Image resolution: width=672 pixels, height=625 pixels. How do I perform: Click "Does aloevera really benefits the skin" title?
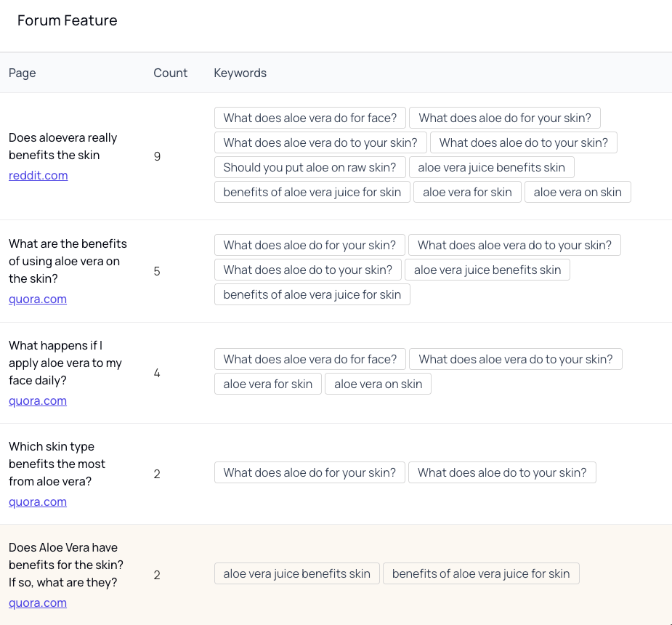(62, 146)
